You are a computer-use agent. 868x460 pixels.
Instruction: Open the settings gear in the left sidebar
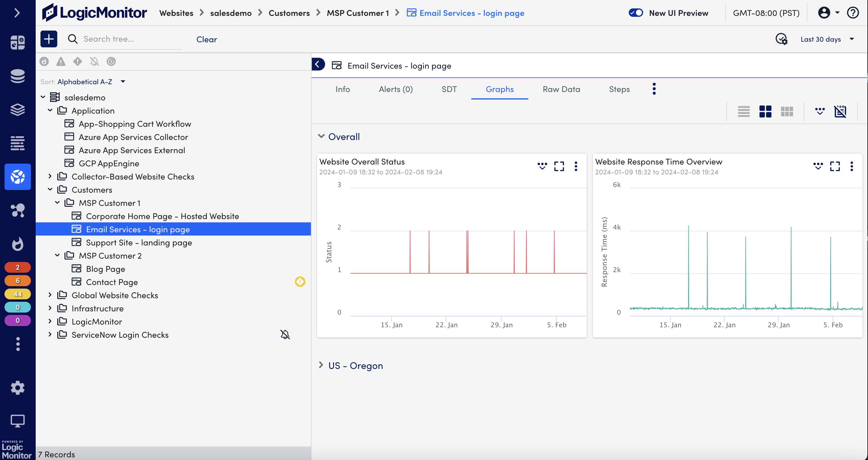coord(17,387)
